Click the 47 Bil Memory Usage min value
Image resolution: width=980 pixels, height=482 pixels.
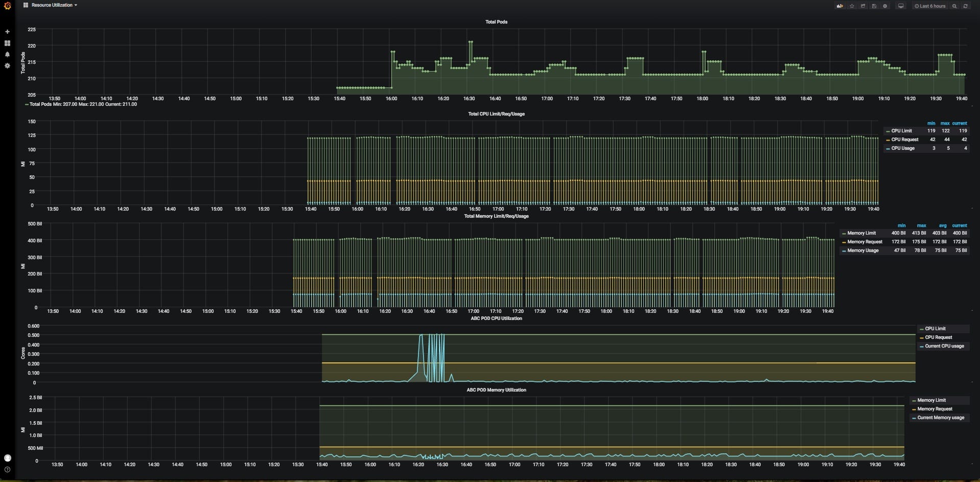coord(899,250)
